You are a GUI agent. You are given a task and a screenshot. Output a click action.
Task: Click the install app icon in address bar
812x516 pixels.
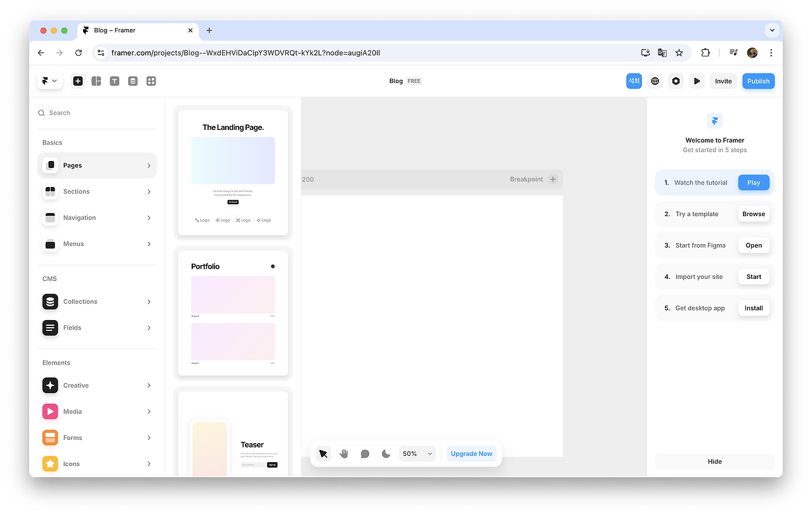(646, 53)
